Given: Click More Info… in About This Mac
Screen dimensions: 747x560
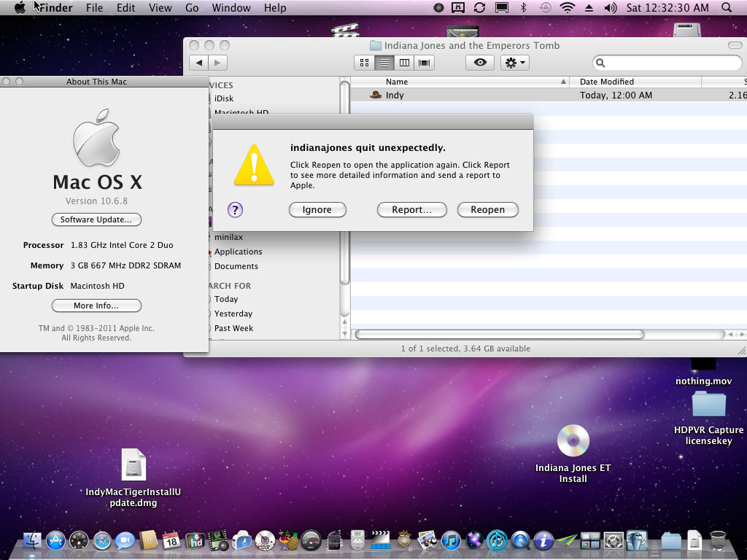Looking at the screenshot, I should [x=96, y=306].
